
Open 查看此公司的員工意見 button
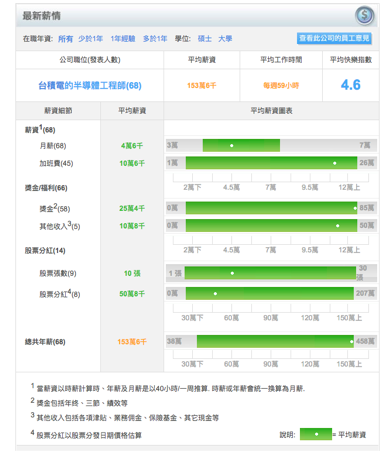334,38
